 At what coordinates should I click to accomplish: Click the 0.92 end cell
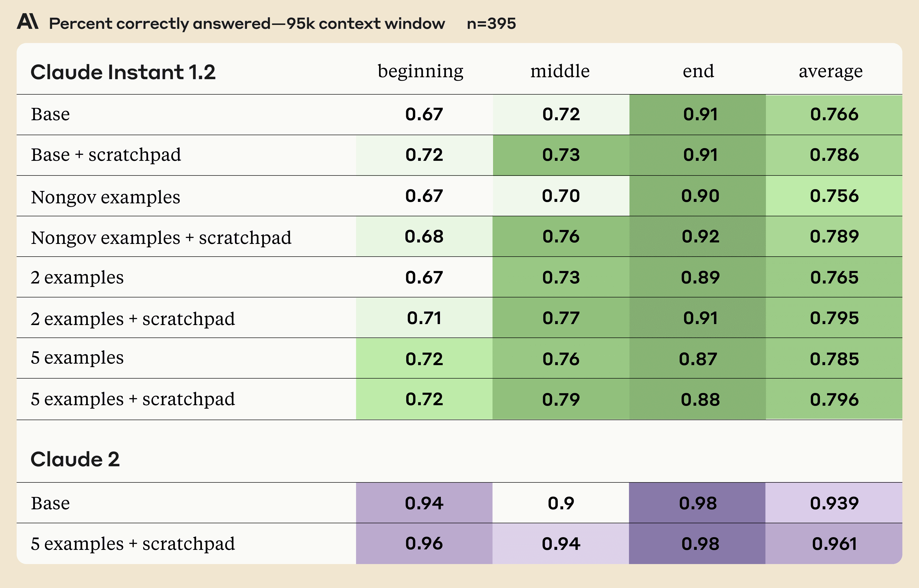701,237
